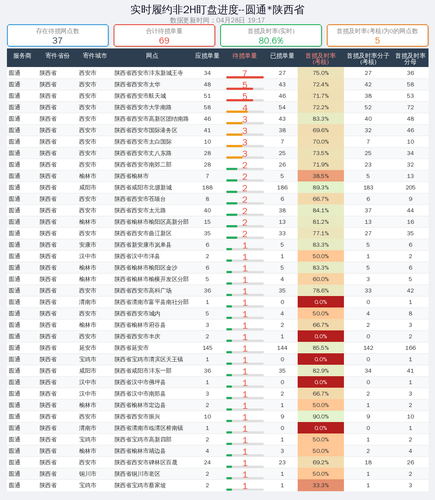Click the 33.3% rate cell for 宝鸡市蔡家坡
Image resolution: width=435 pixels, height=500 pixels.
click(x=321, y=485)
